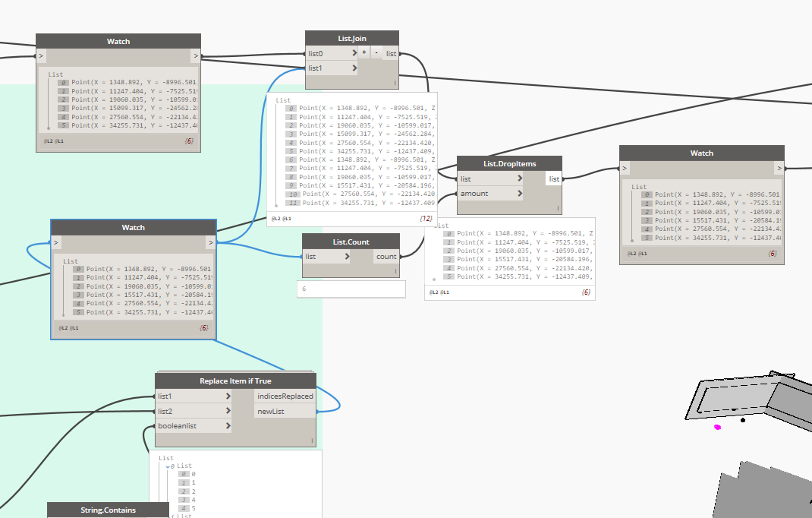This screenshot has height=518, width=812.
Task: Click output arrow of right Watch node
Action: coord(779,168)
